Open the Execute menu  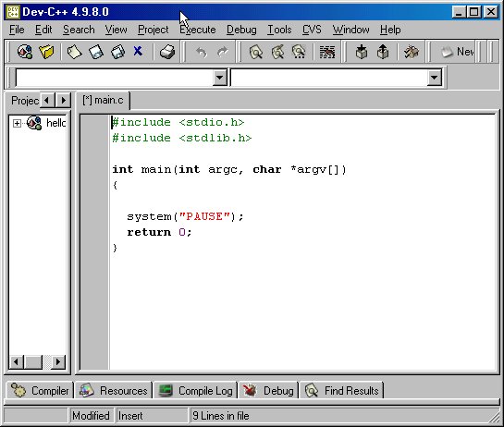pyautogui.click(x=198, y=30)
